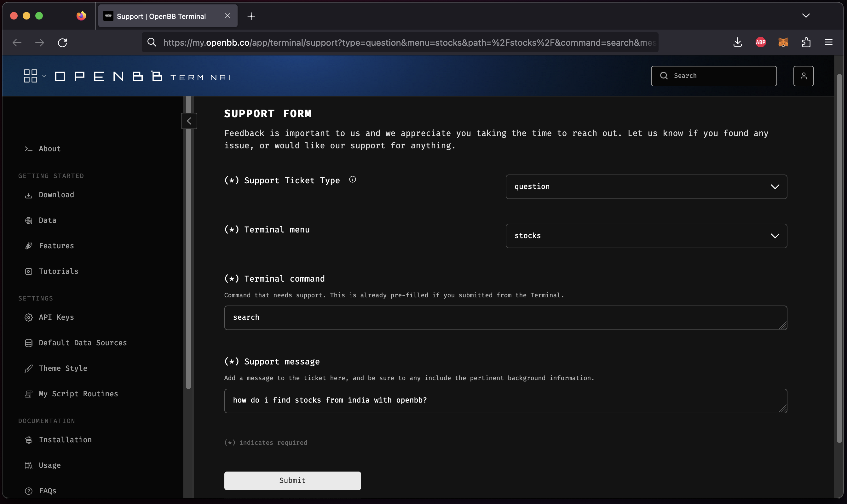Image resolution: width=847 pixels, height=504 pixels.
Task: Click the FAQs question mark icon
Action: click(x=29, y=491)
